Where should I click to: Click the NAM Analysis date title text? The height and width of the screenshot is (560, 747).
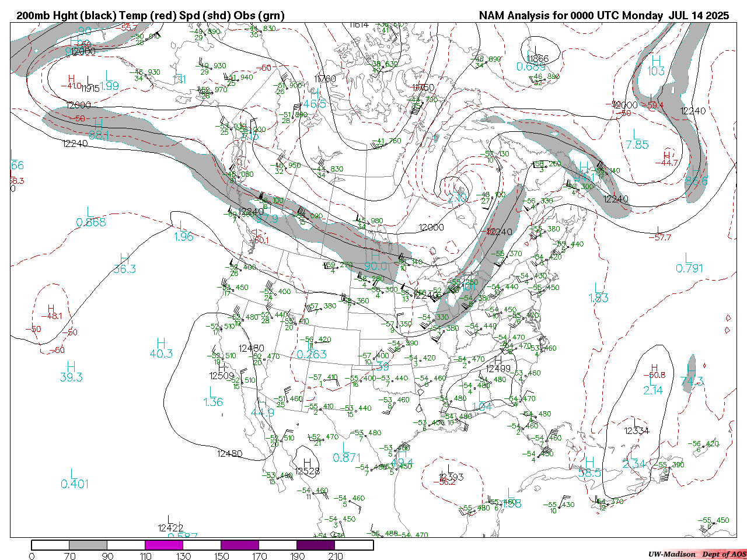point(603,16)
